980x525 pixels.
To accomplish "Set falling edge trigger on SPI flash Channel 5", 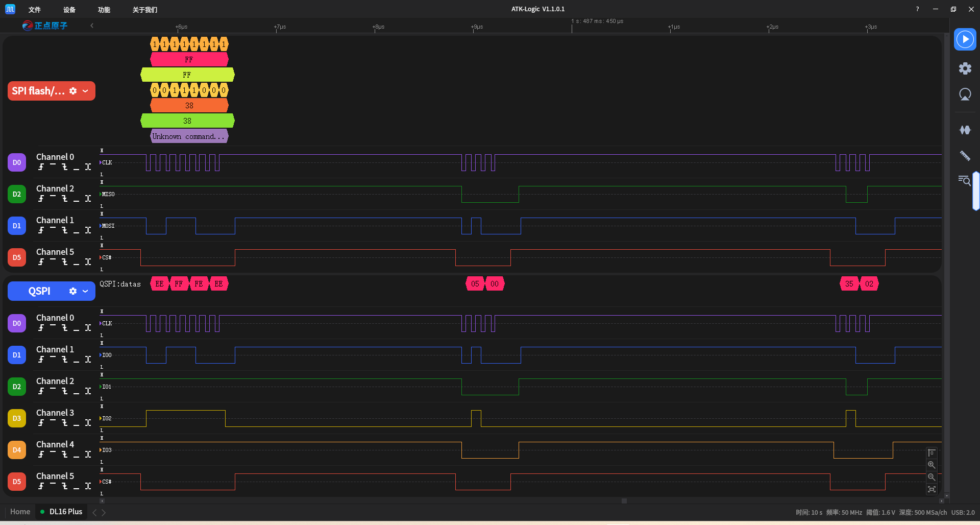I will point(65,262).
